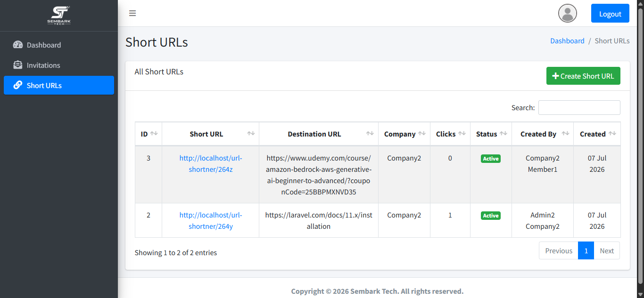Screen dimensions: 644x298
Task: Click the 07 Jul 2026 date in row 3
Action: point(597,164)
